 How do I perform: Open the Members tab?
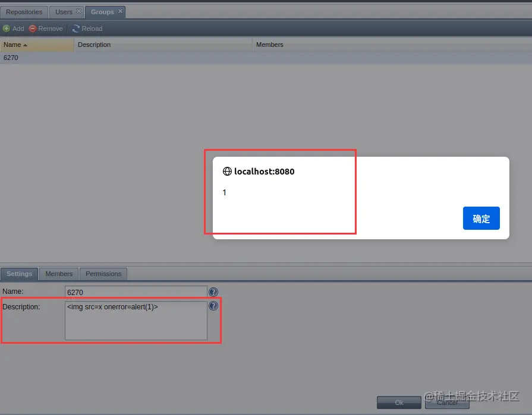click(59, 274)
